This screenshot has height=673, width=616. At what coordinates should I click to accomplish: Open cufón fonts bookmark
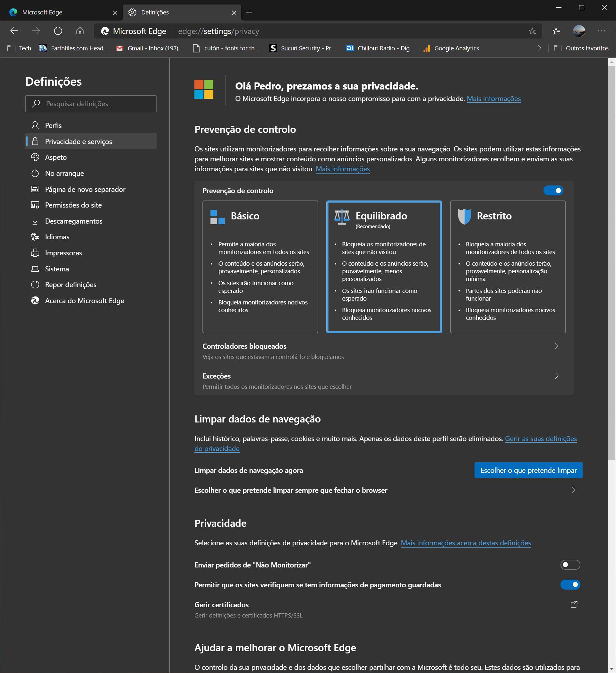227,48
